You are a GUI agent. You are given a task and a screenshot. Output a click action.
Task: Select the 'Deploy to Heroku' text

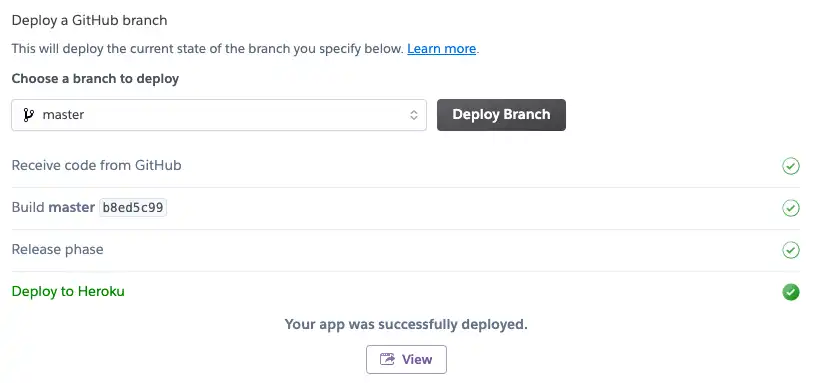[x=68, y=291]
